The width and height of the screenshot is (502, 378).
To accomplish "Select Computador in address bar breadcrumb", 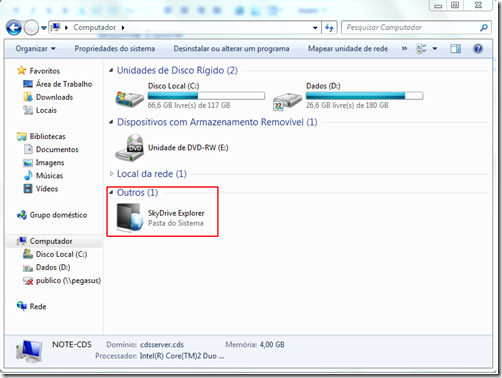I will pyautogui.click(x=95, y=27).
